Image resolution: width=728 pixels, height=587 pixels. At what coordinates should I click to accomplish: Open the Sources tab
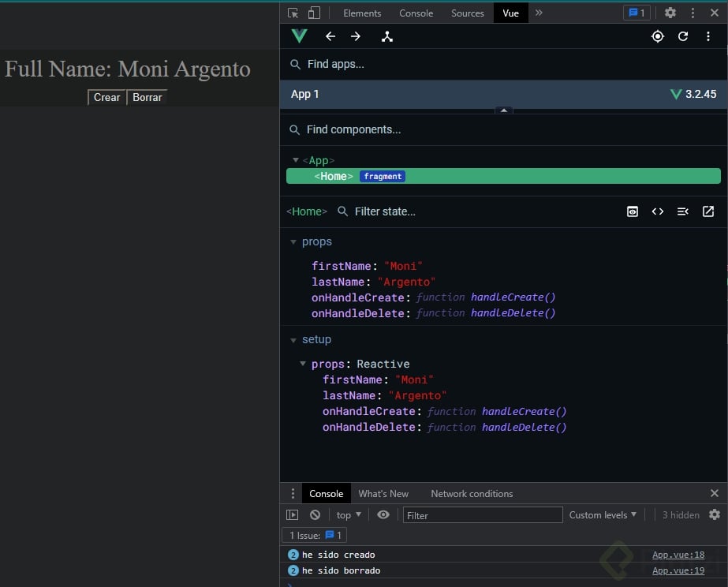pos(468,13)
